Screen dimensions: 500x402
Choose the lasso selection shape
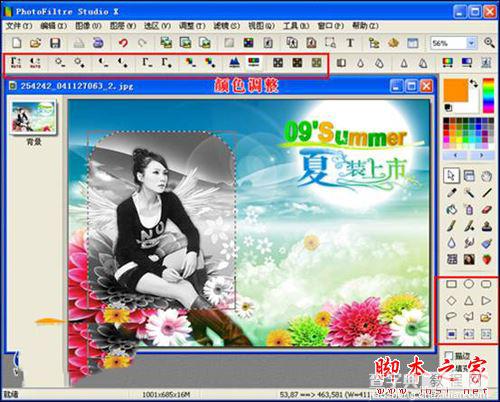[x=451, y=316]
